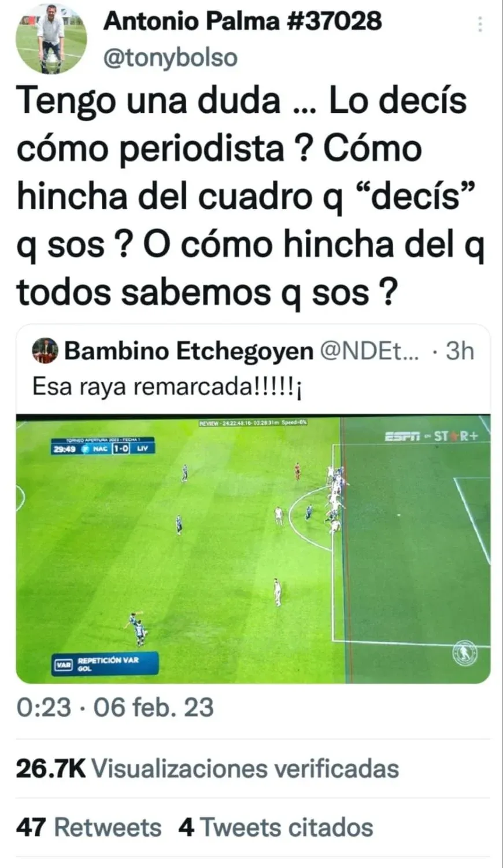Viewport: 503px width, 868px height.
Task: Open the @tonybolso handle
Action: pyautogui.click(x=171, y=58)
